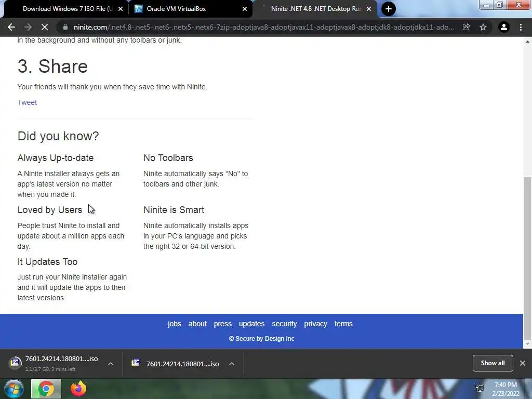
Task: Minimize the Chrome window
Action: coord(486,5)
